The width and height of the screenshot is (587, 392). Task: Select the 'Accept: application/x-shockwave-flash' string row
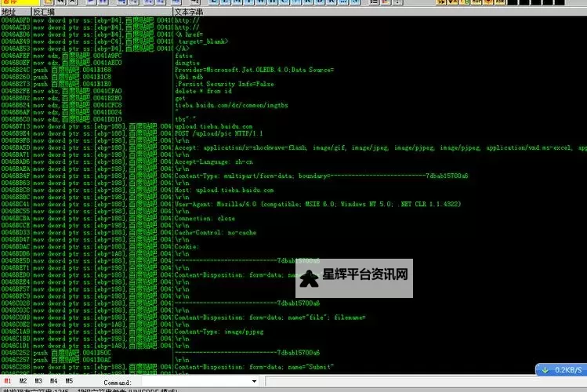pos(380,148)
